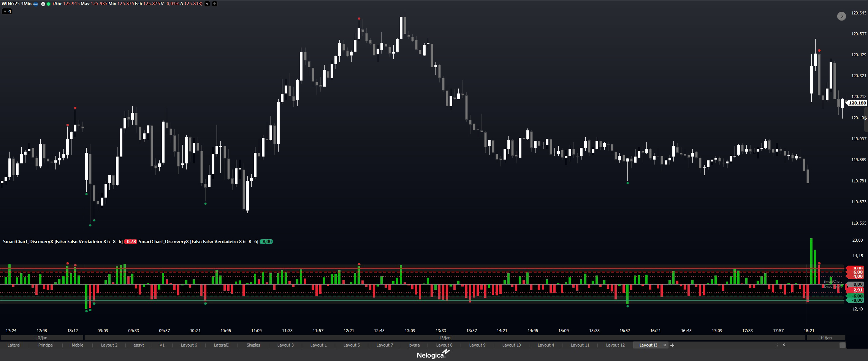Select the Layout 7 tab

[385, 345]
